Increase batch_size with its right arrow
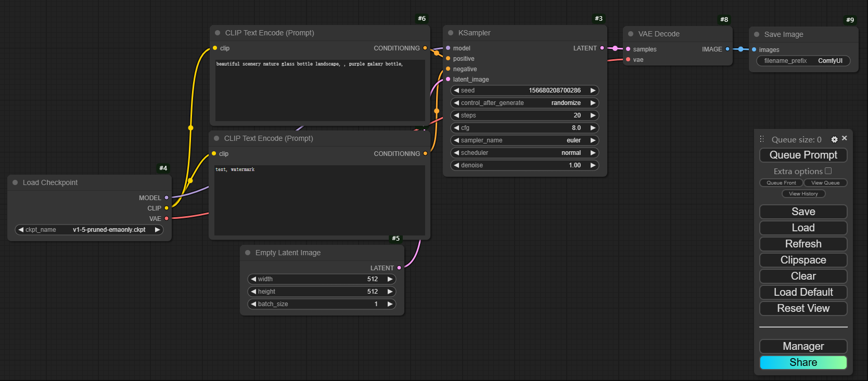 (390, 304)
